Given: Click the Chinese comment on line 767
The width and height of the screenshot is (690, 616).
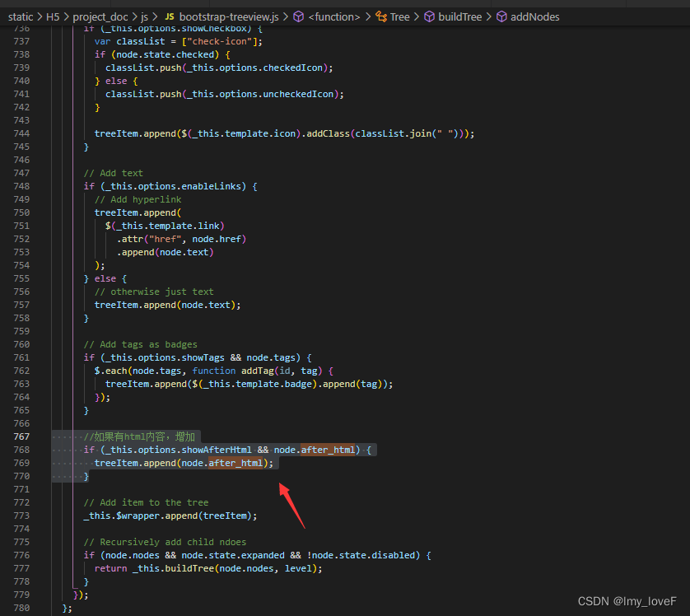Looking at the screenshot, I should 139,436.
